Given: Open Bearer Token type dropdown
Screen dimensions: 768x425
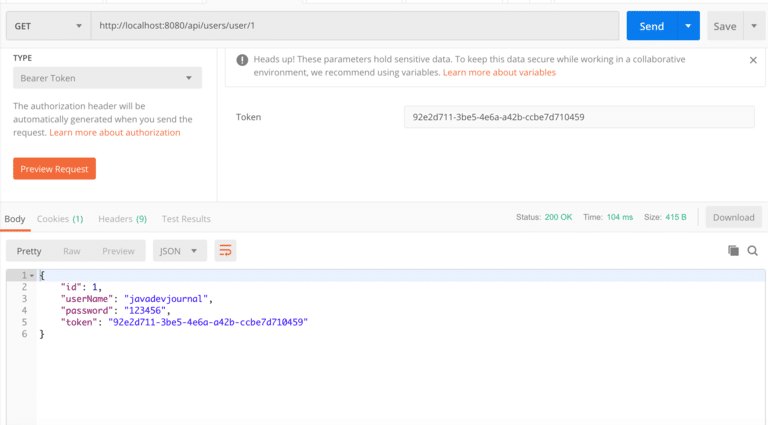Looking at the screenshot, I should 107,78.
